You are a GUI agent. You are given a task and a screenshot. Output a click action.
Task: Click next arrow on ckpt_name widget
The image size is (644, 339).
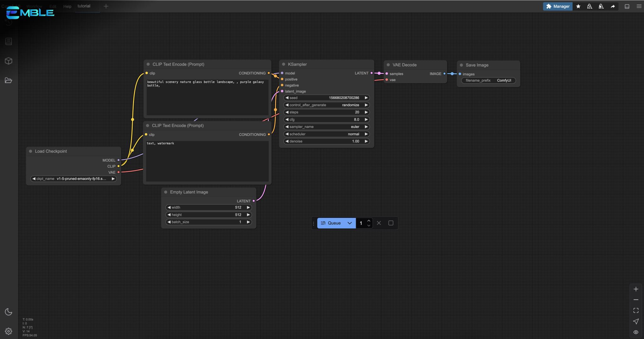[113, 179]
